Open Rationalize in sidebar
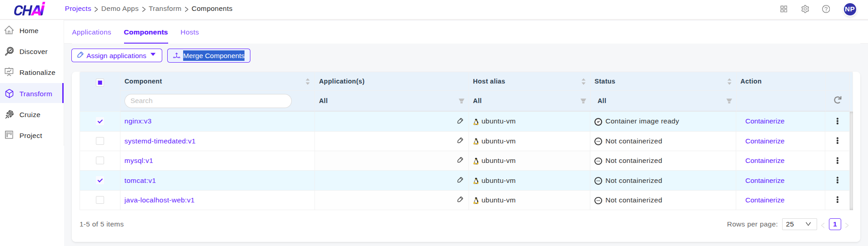The height and width of the screenshot is (246, 868). (x=32, y=73)
